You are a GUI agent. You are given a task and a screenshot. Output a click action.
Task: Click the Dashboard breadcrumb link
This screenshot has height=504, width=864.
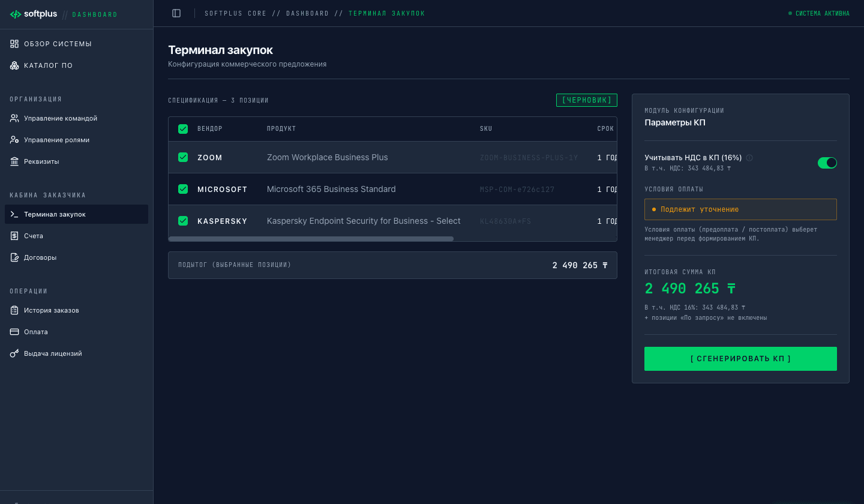[307, 13]
